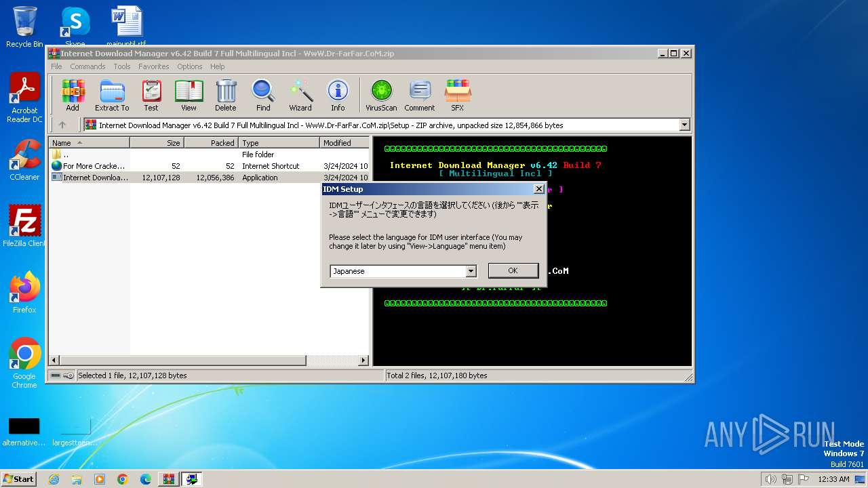Launch CCleaner desktop shortcut
This screenshot has height=488, width=868.
[24, 160]
